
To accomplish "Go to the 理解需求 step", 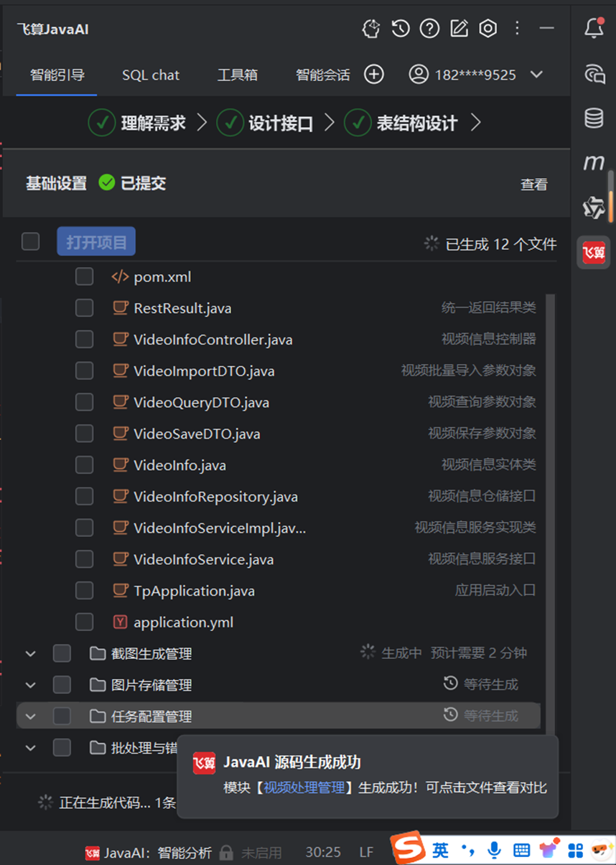I will click(137, 123).
